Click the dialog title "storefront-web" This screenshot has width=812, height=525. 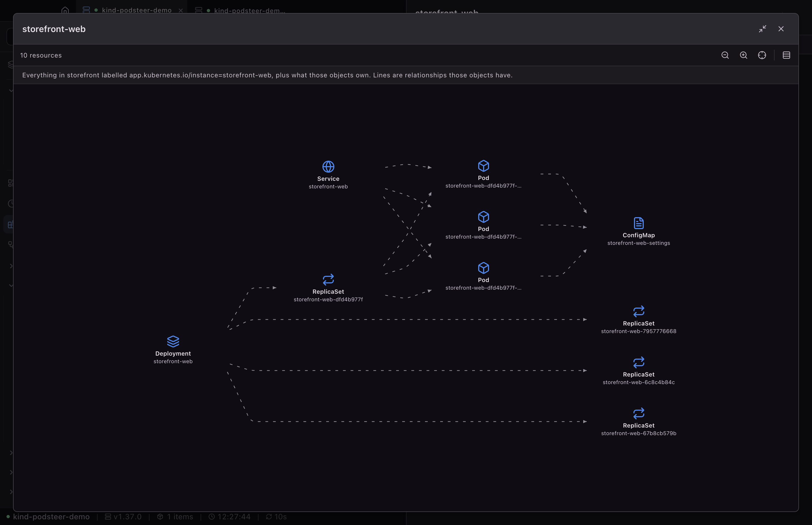point(54,29)
